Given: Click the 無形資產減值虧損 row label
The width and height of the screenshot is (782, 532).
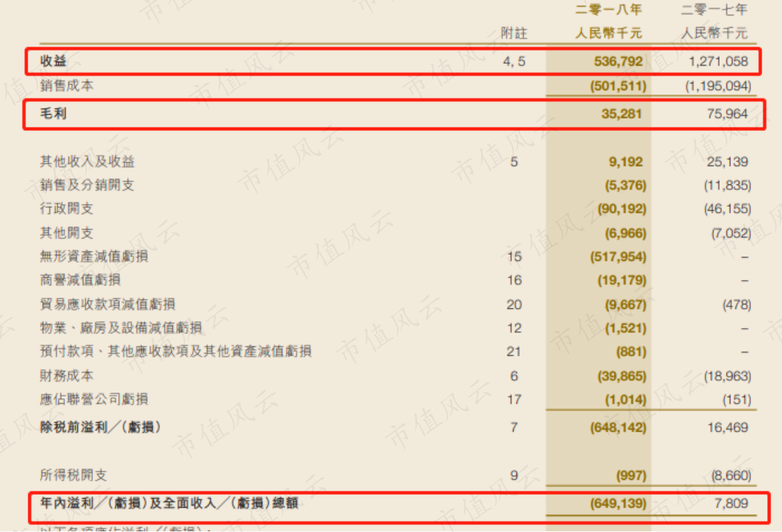Looking at the screenshot, I should coord(94,256).
